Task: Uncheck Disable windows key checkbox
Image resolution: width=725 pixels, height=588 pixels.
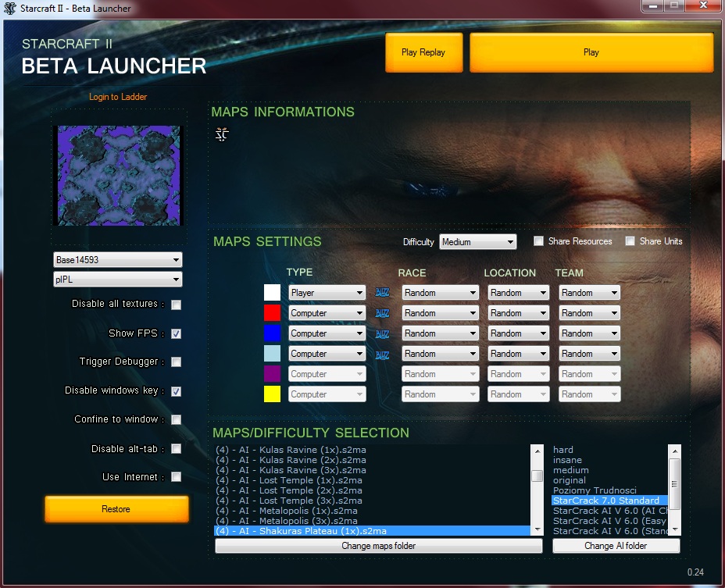Action: 176,391
